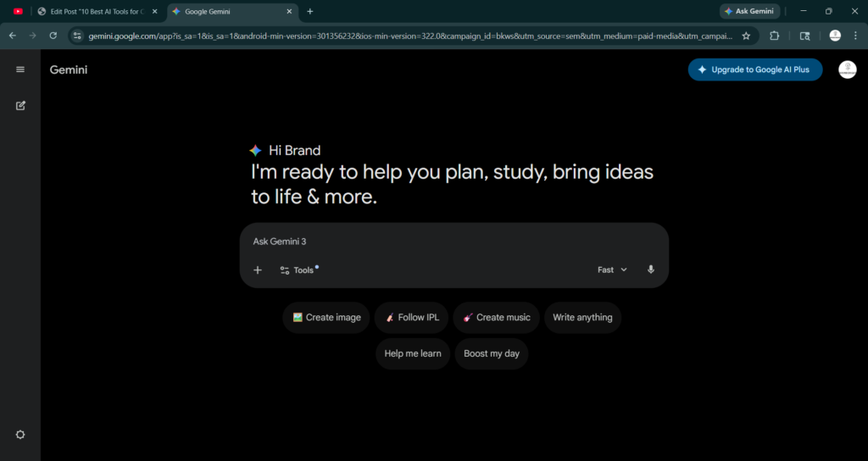Screen dimensions: 868x461
Task: Choose the Create image suggestion chip
Action: pyautogui.click(x=326, y=318)
